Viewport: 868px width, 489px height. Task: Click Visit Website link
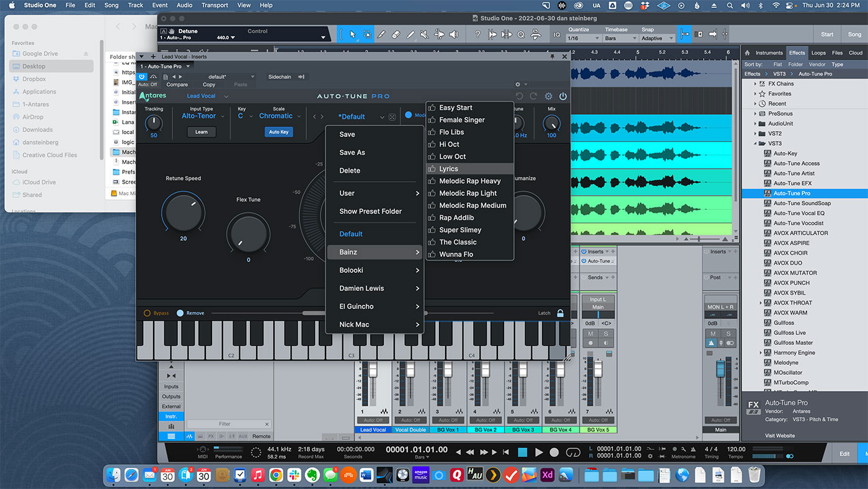tap(779, 436)
